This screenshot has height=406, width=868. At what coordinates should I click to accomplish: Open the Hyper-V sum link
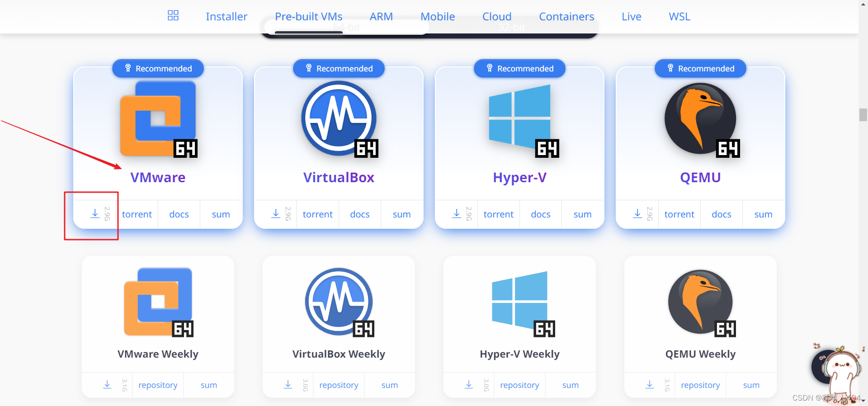pos(583,214)
